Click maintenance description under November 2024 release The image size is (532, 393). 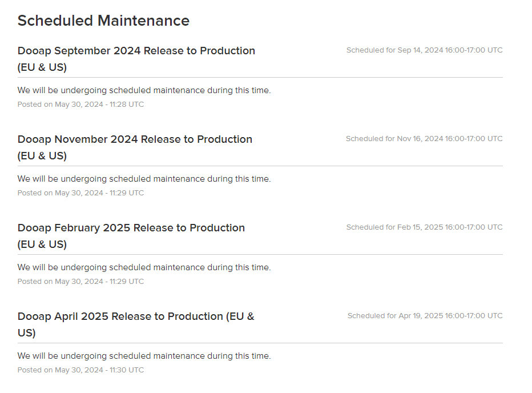click(x=144, y=179)
